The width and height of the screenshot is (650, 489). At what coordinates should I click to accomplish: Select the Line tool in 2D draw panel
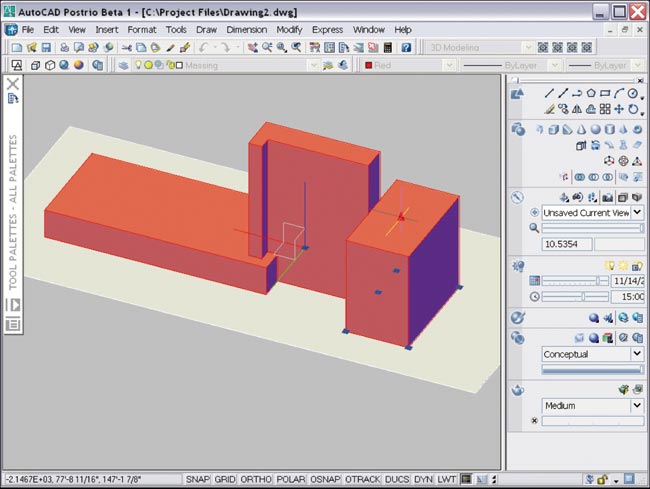coord(549,93)
